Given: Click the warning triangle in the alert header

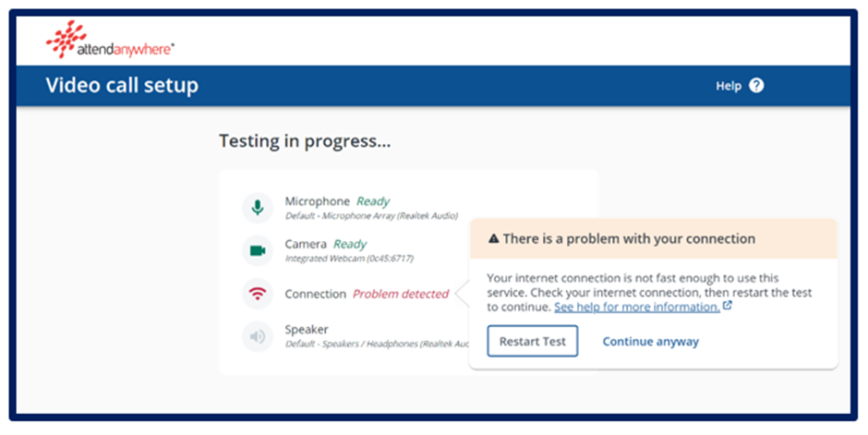Looking at the screenshot, I should (494, 239).
